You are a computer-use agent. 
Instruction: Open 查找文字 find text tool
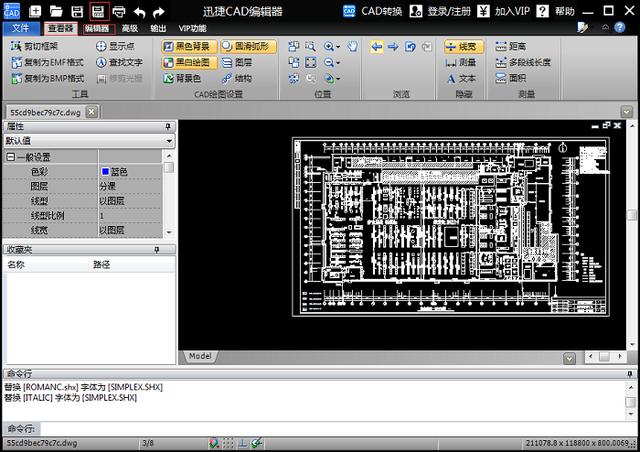pos(120,62)
